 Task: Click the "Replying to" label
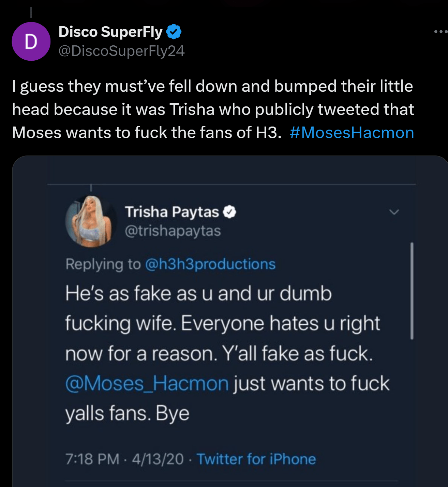[103, 264]
